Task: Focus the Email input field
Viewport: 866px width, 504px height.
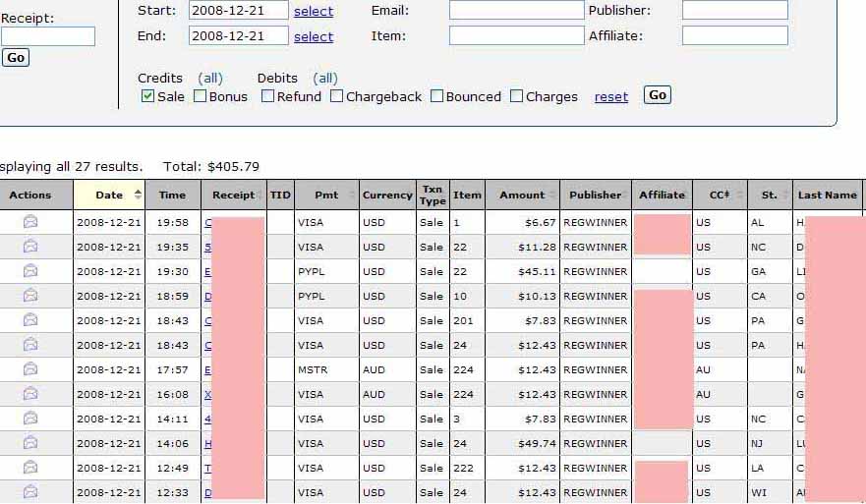Action: click(x=516, y=10)
